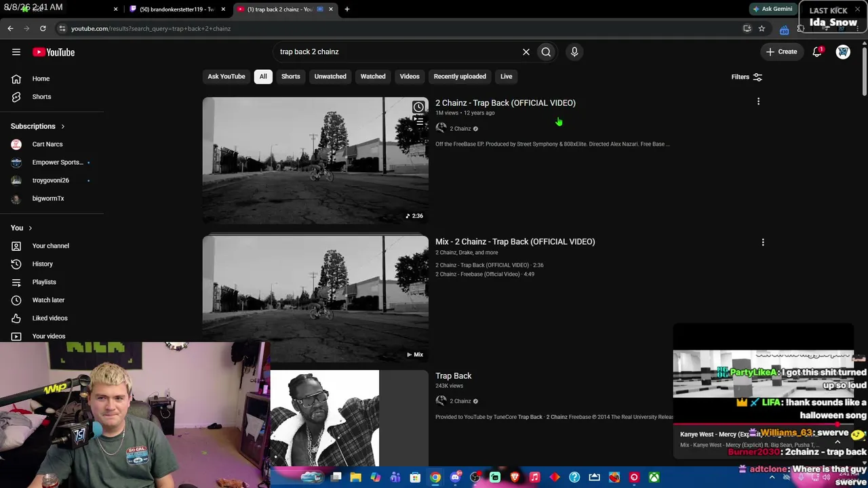Image resolution: width=868 pixels, height=488 pixels.
Task: Open Microsoft Store from the taskbar
Action: pos(416,477)
